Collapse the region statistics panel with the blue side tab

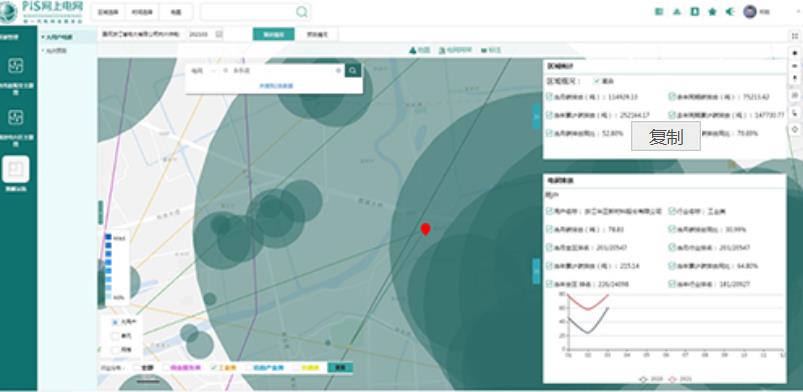536,117
